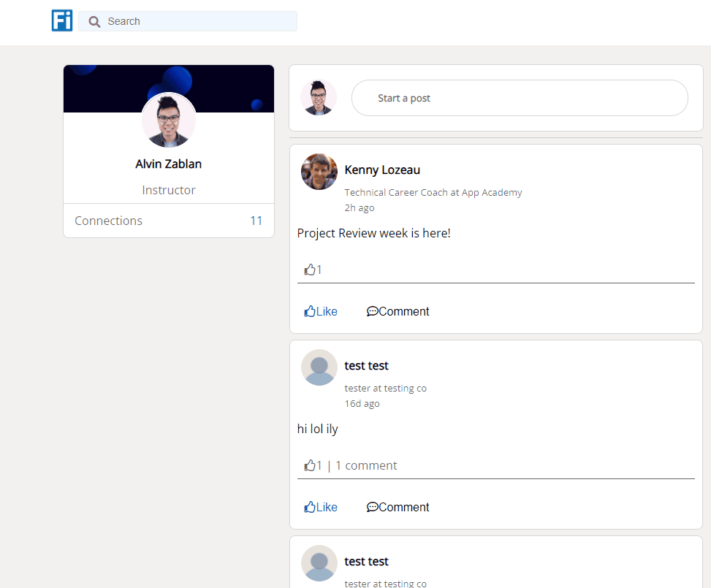The height and width of the screenshot is (588, 711).
Task: Click the like count icon showing 1 on Kenny's post
Action: coord(310,269)
